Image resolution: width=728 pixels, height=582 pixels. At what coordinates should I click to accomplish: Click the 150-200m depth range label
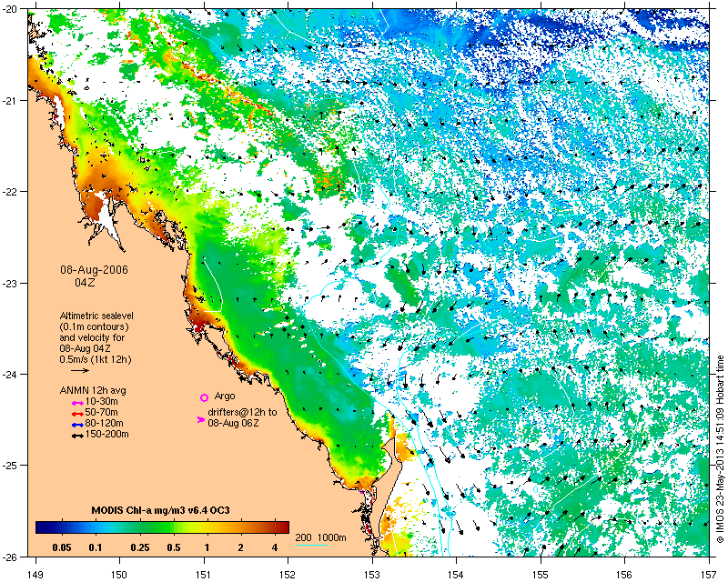(106, 435)
